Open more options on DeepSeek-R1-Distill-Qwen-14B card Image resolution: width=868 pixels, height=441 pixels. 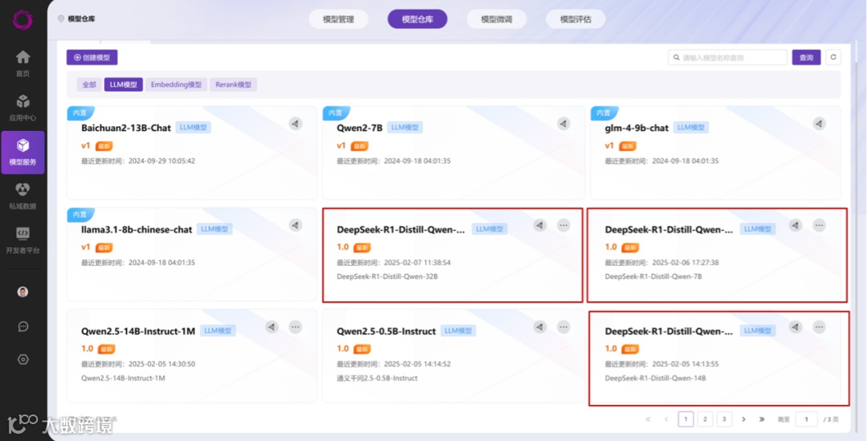(x=819, y=327)
